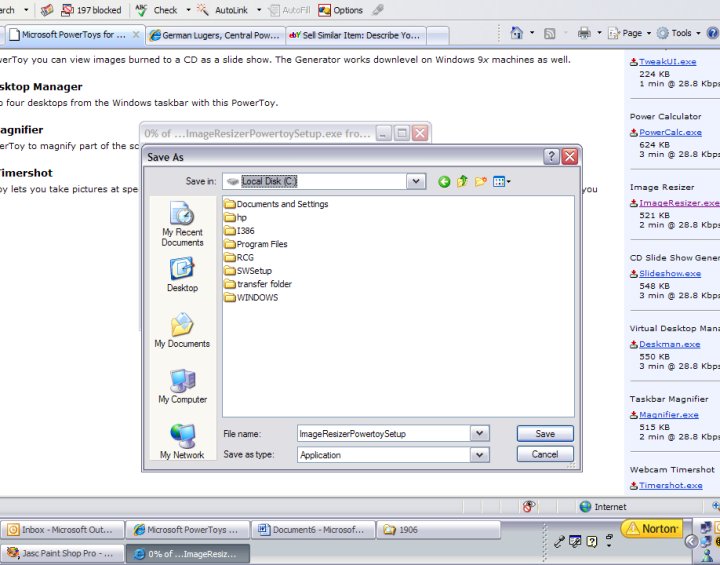Open My Network in places bar
This screenshot has width=720, height=565.
pos(182,441)
